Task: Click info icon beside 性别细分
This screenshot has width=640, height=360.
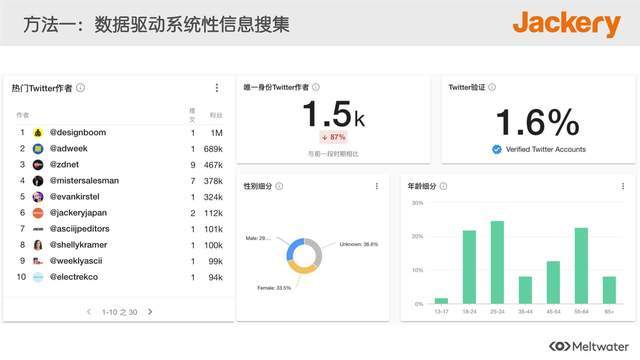Action: point(279,186)
